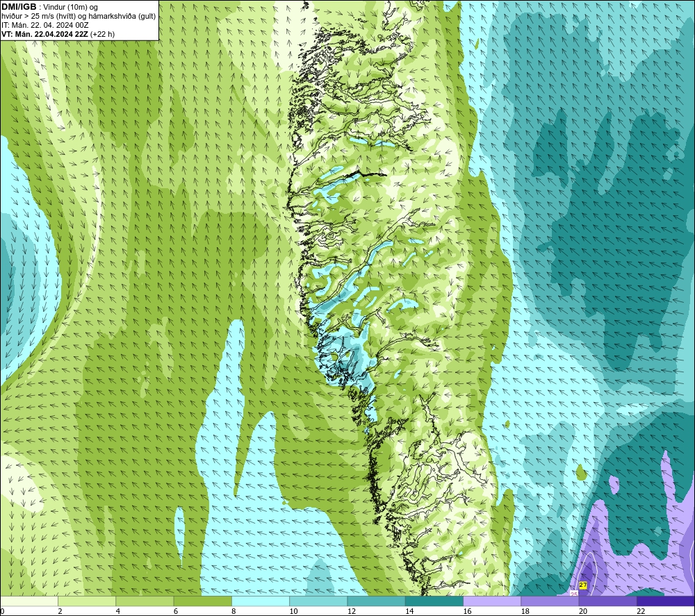Image resolution: width=695 pixels, height=616 pixels.
Task: Click the 10–12 m/s turquoise legend swatch
Action: pos(318,601)
